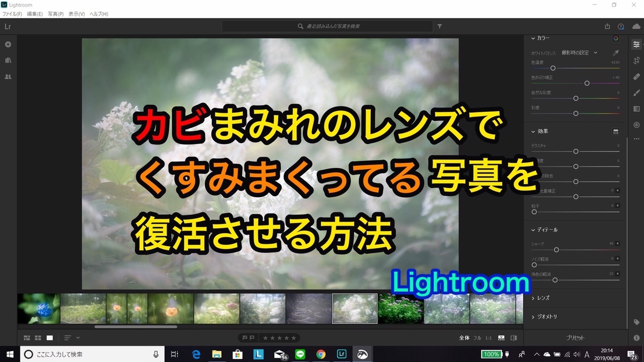Screen dimensions: 644x362
Task: Open the 表示(V) menu
Action: click(x=77, y=13)
